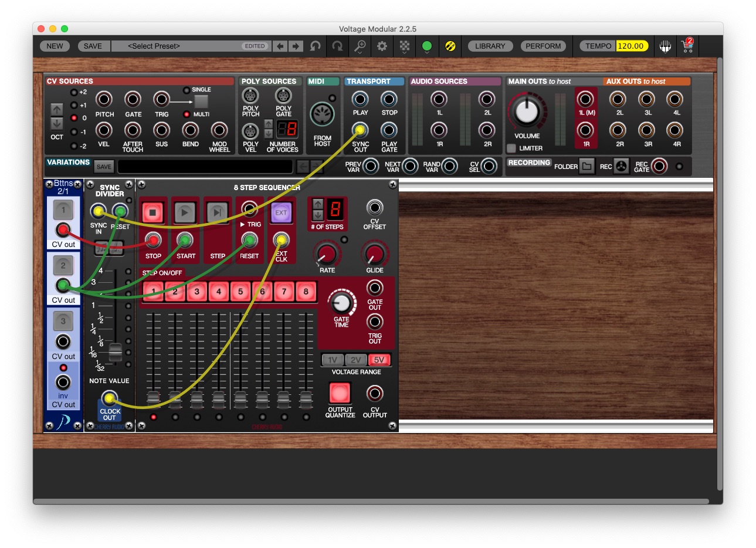Select the 2V voltage range

coord(356,360)
